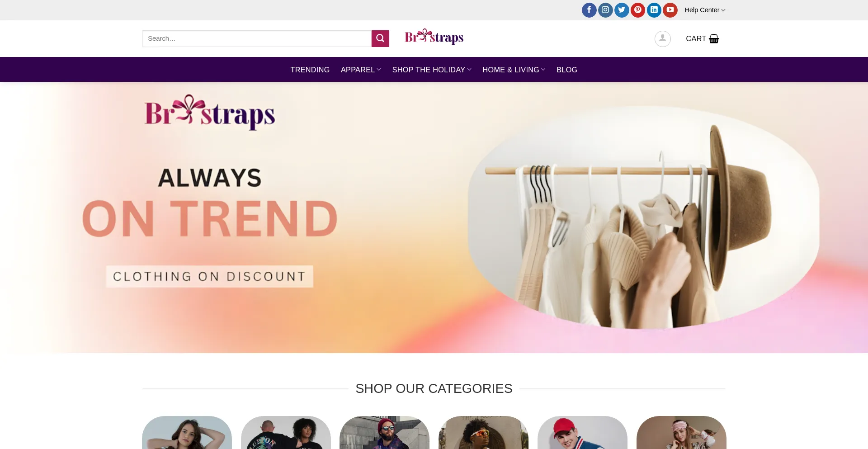
Task: Focus the Search input field
Action: (257, 38)
